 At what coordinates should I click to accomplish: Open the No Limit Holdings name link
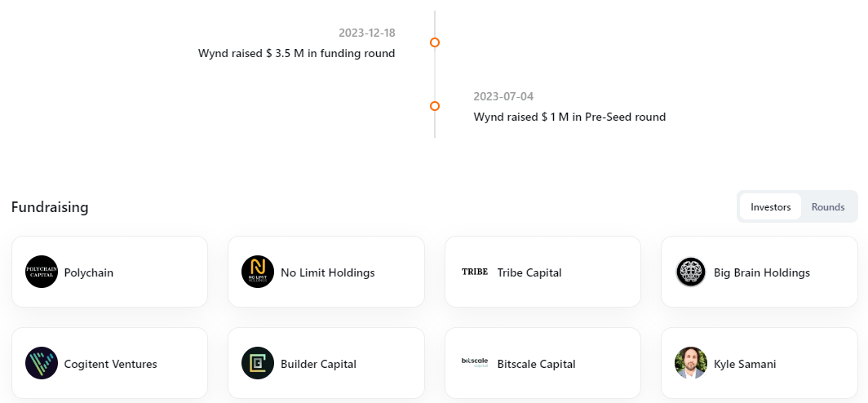coord(328,272)
